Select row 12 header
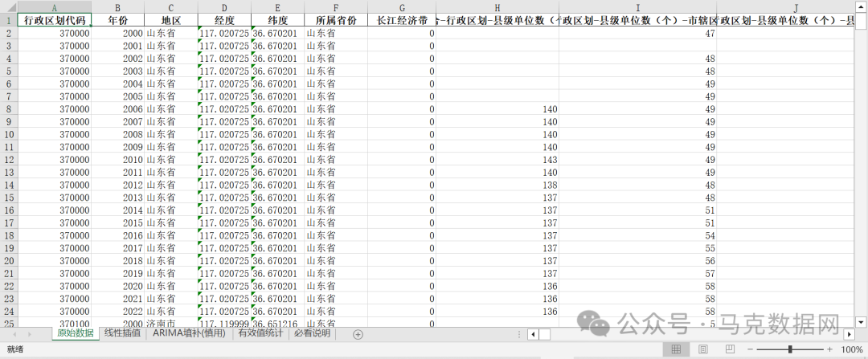Viewport: 868px width, 359px height. click(9, 159)
